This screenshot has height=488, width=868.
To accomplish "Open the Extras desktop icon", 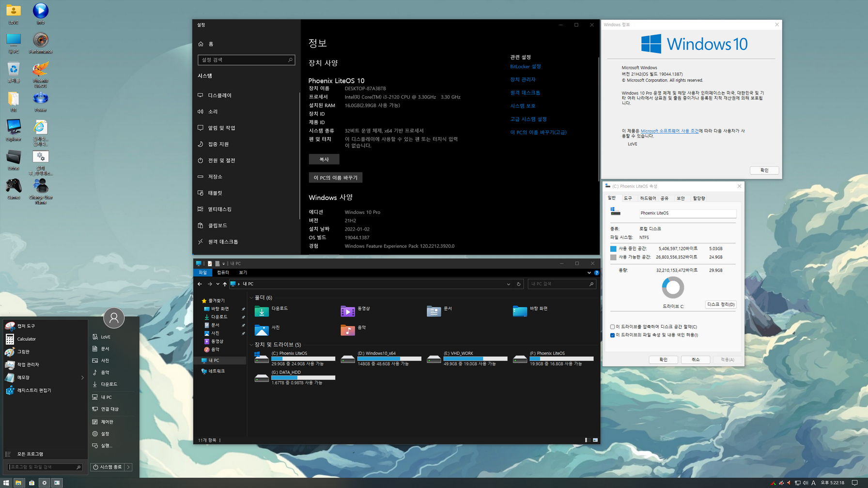I will (x=14, y=160).
